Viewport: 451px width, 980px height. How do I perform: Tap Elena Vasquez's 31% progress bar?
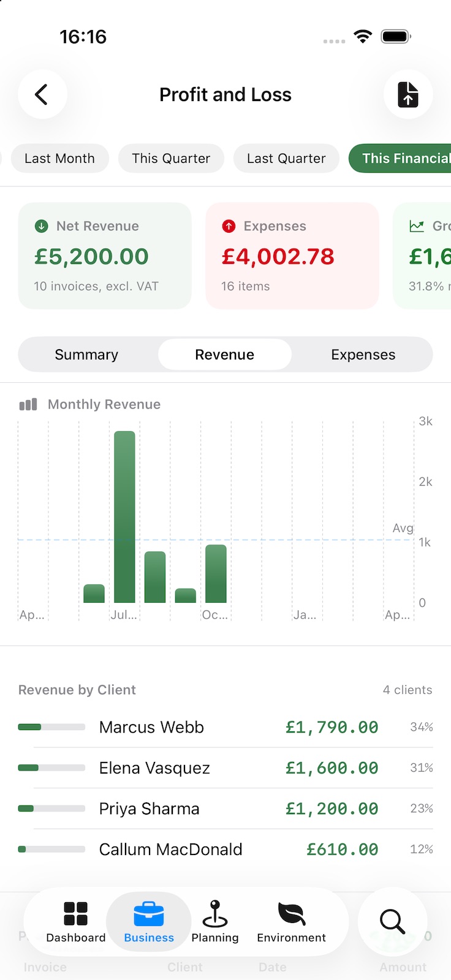tap(51, 768)
